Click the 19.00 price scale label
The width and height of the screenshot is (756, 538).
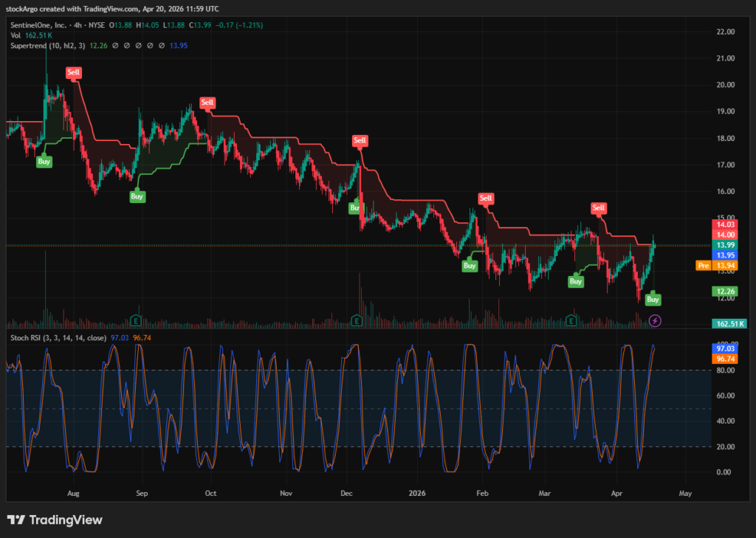pyautogui.click(x=726, y=111)
